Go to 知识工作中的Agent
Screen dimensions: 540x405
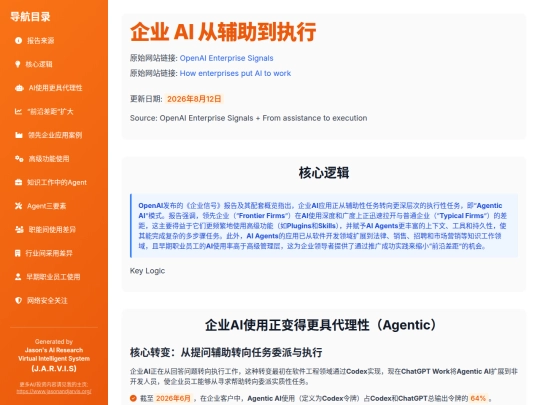(x=57, y=182)
